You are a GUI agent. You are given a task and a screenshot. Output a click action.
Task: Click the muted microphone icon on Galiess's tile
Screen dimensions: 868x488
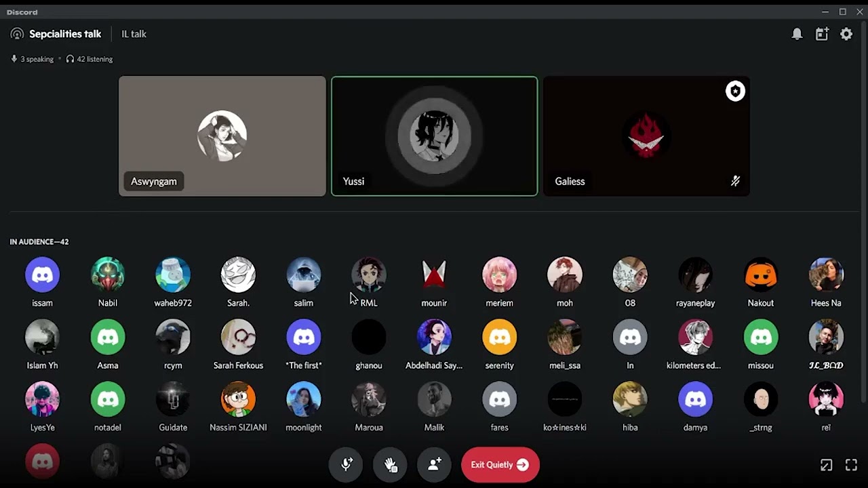coord(735,181)
